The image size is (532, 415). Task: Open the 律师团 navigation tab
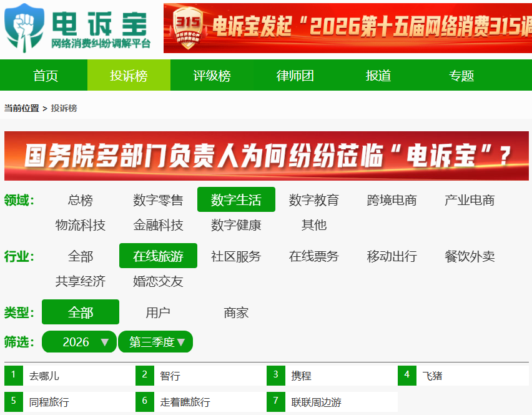[x=295, y=76]
